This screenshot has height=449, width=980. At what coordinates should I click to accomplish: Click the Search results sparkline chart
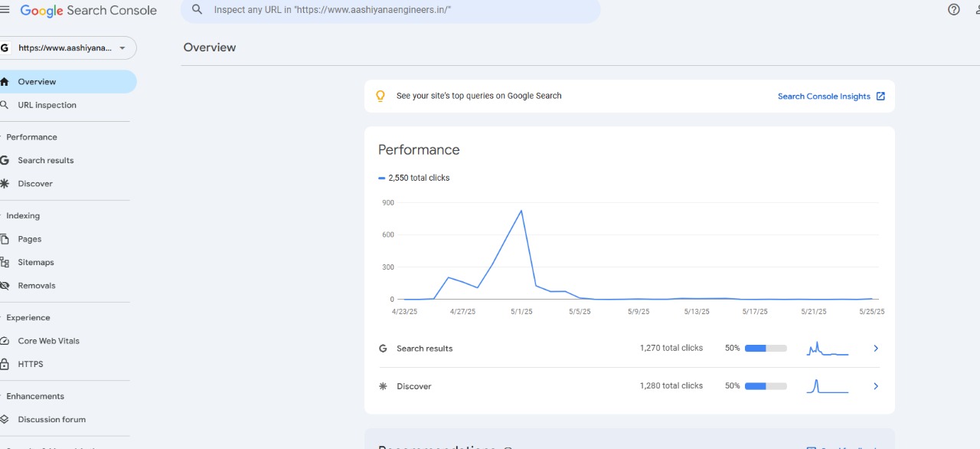point(828,349)
